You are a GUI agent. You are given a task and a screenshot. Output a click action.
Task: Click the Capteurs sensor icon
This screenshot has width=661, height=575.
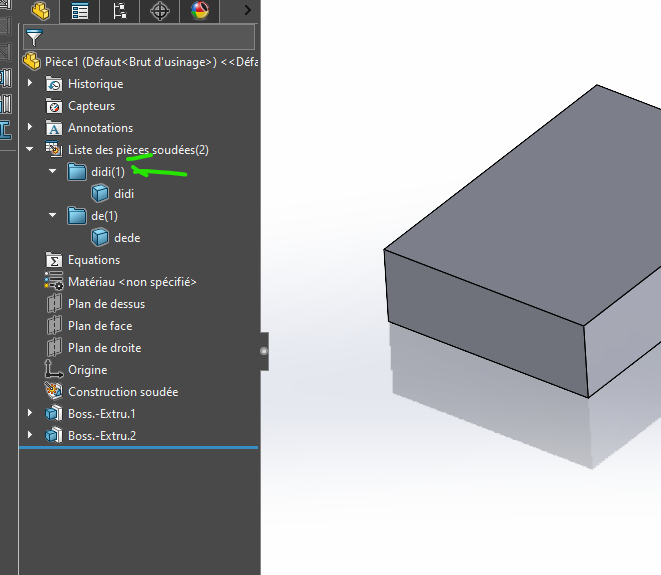(54, 106)
